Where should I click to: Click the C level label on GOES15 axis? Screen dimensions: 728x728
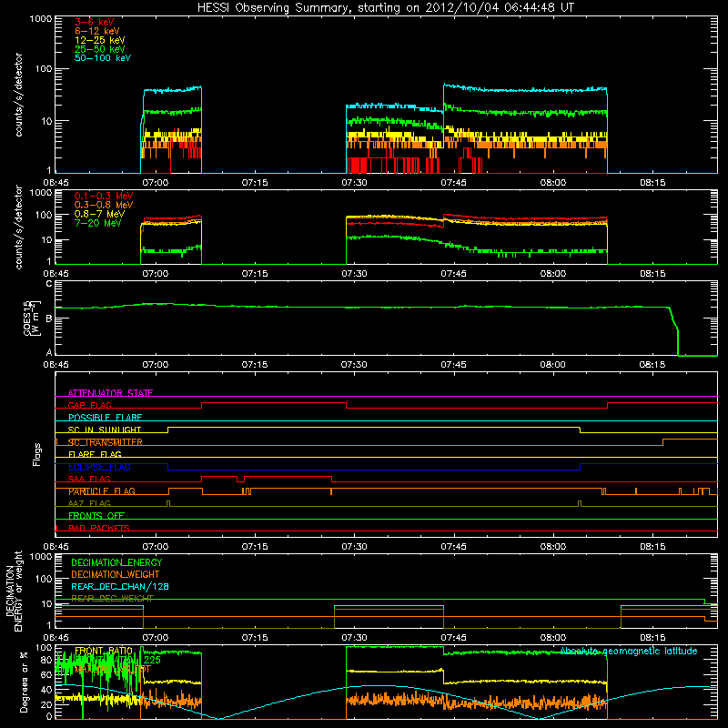(x=49, y=283)
